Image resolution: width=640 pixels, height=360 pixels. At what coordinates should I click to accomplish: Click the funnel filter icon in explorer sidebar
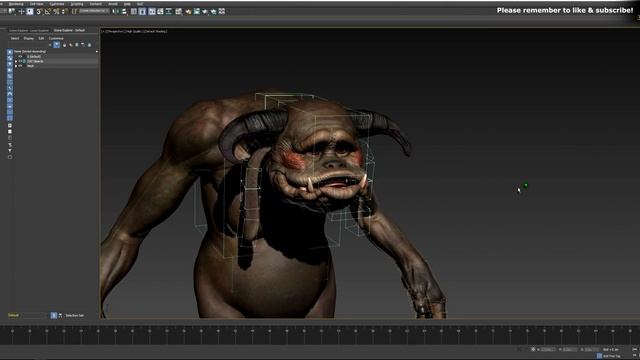pos(10,151)
